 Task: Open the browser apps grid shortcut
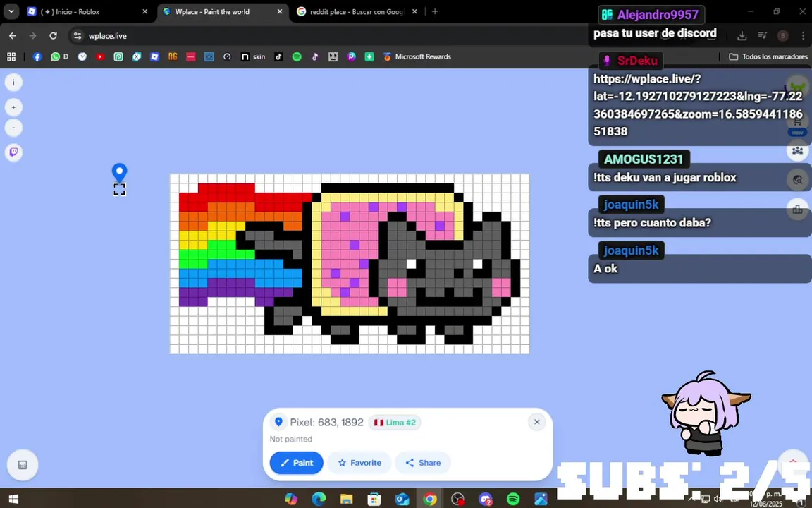pos(11,57)
